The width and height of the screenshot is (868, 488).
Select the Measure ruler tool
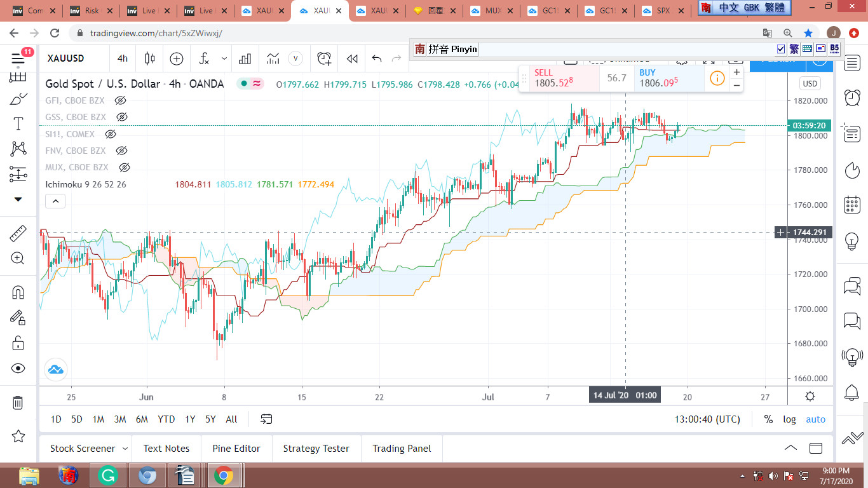(18, 234)
